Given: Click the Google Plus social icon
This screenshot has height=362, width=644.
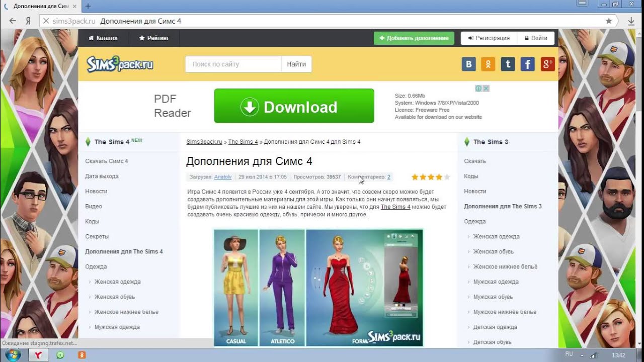Looking at the screenshot, I should 547,64.
